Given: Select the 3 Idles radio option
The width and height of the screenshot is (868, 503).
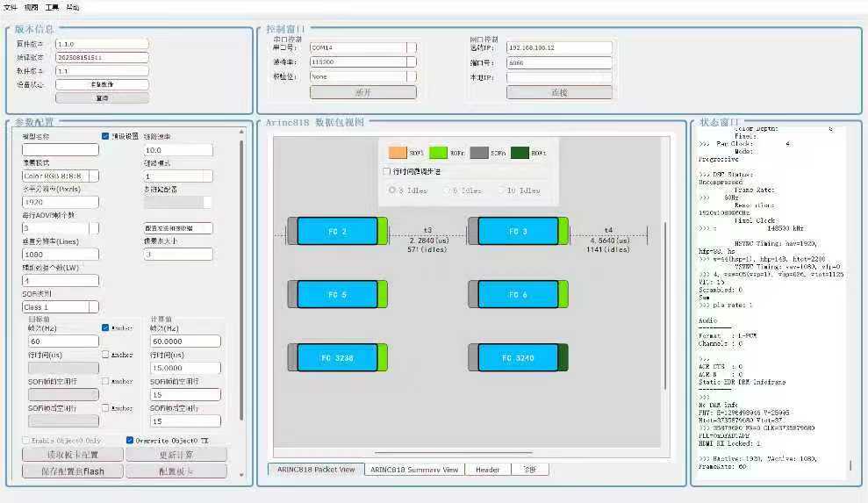Looking at the screenshot, I should pyautogui.click(x=392, y=190).
